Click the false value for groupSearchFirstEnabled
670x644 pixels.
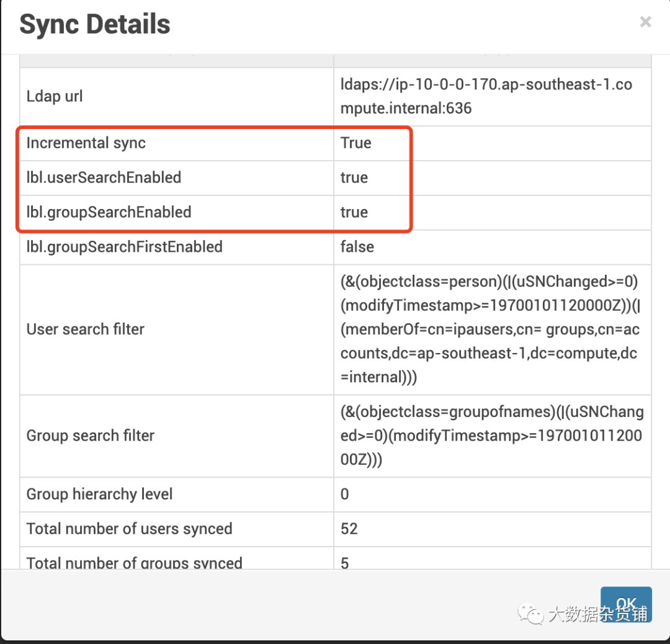(x=357, y=247)
